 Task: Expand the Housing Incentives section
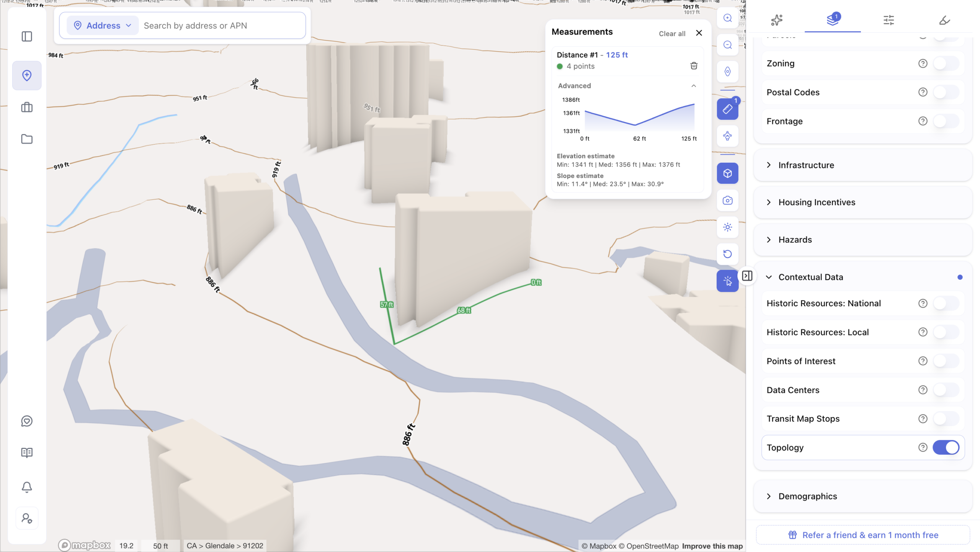(x=863, y=202)
